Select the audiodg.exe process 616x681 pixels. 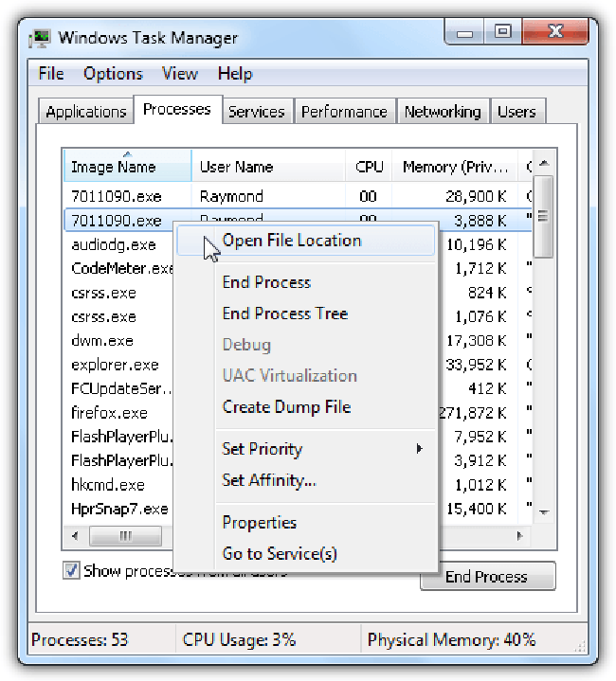(x=114, y=244)
